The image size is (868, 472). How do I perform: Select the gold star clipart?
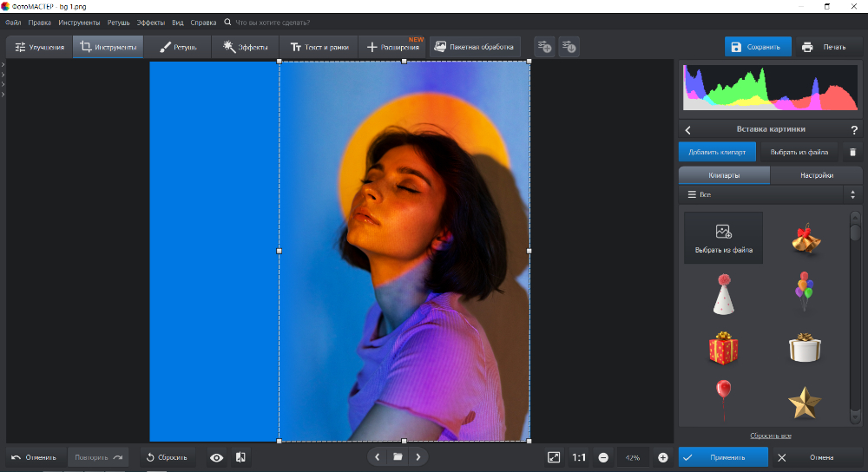pyautogui.click(x=804, y=402)
